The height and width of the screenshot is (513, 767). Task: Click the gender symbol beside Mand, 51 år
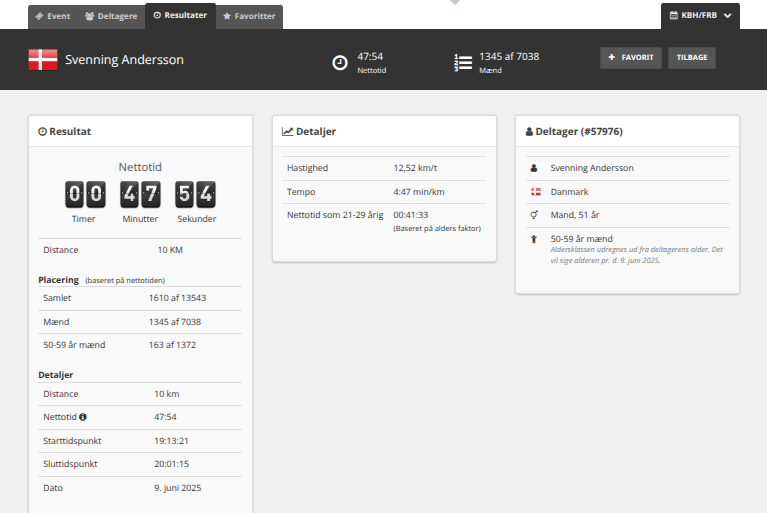coord(534,215)
